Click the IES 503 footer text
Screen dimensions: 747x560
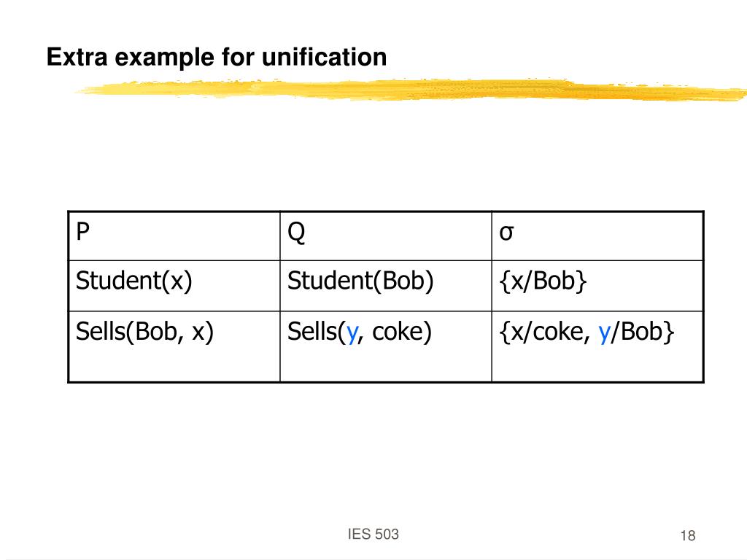(373, 534)
